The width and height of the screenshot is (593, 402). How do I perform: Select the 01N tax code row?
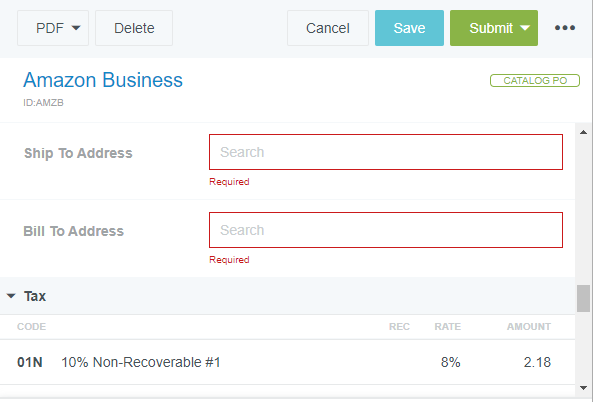click(x=287, y=362)
